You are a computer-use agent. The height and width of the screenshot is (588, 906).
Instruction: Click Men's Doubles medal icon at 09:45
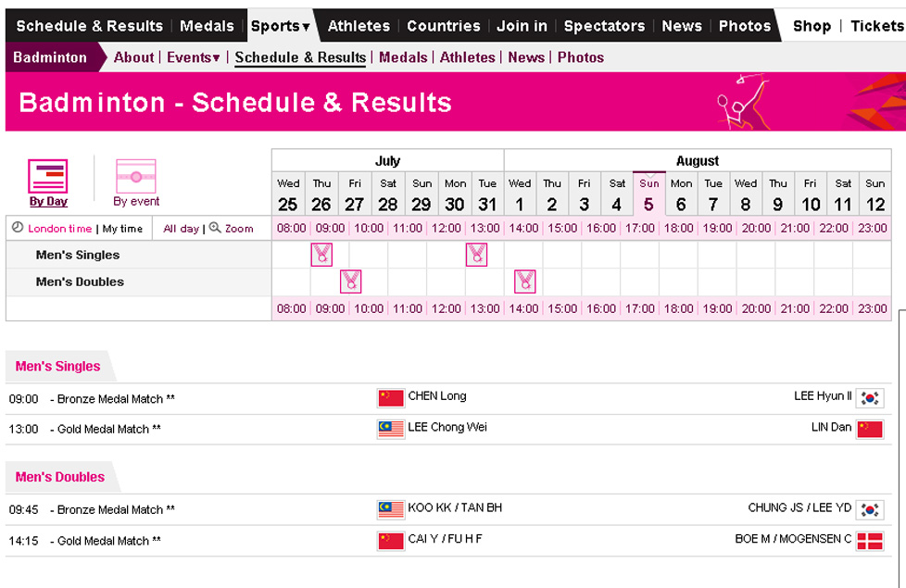pos(351,281)
